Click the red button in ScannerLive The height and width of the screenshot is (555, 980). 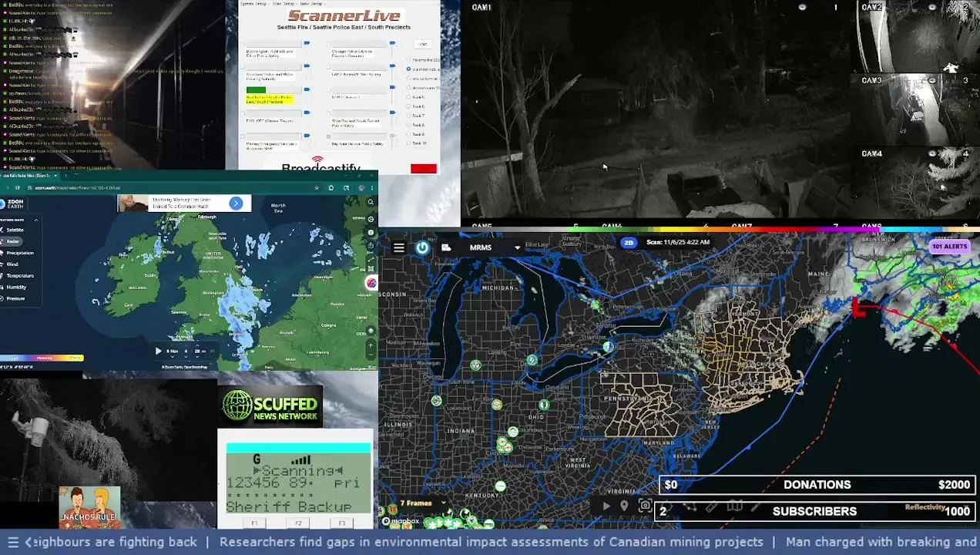pos(424,169)
